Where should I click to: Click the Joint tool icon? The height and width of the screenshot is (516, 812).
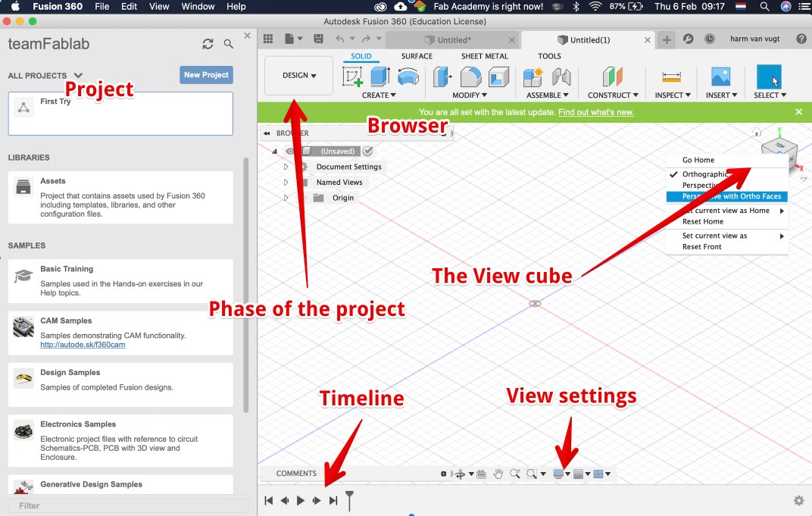[x=561, y=77]
